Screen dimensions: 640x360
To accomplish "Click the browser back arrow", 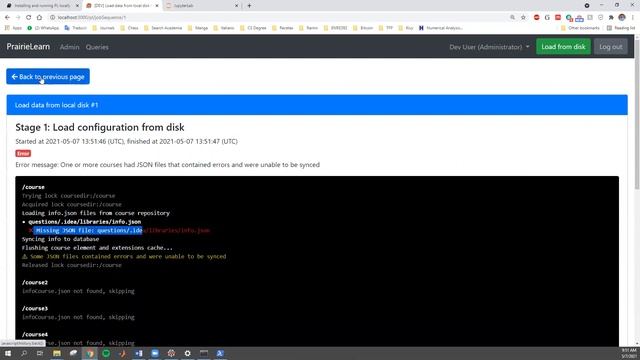I will 7,18.
